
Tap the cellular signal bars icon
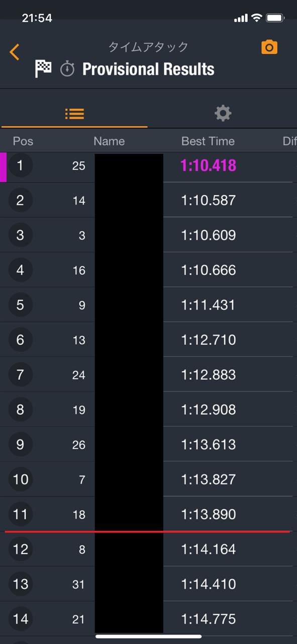[x=241, y=19]
